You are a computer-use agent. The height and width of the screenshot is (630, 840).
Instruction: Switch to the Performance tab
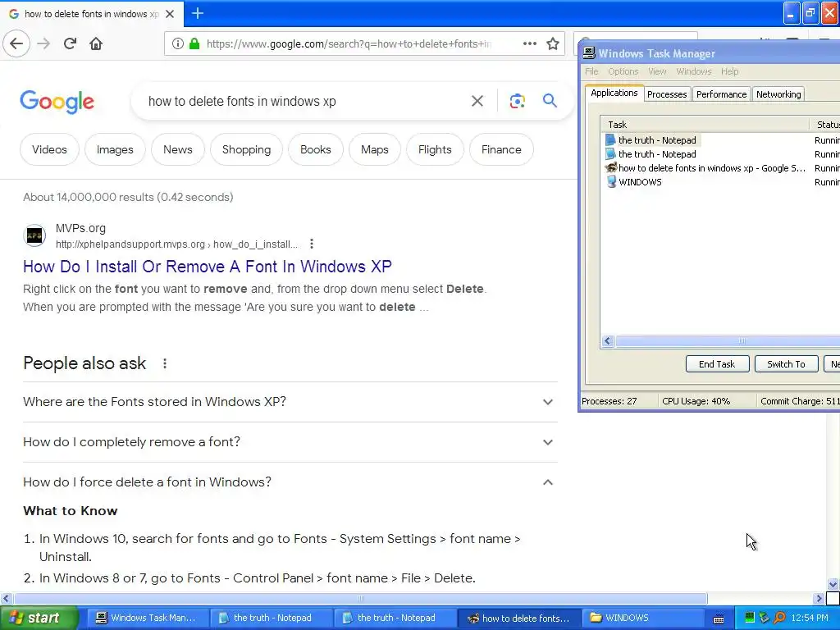(721, 94)
